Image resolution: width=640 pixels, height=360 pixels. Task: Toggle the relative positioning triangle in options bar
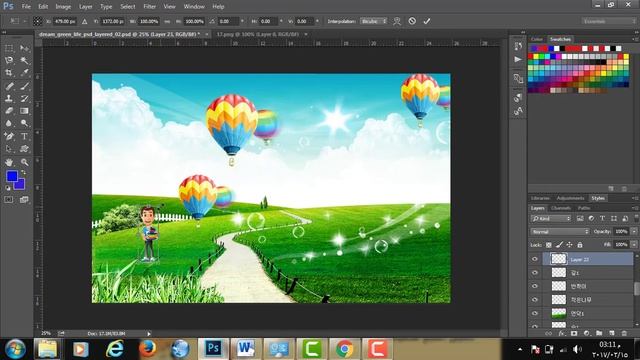point(84,21)
